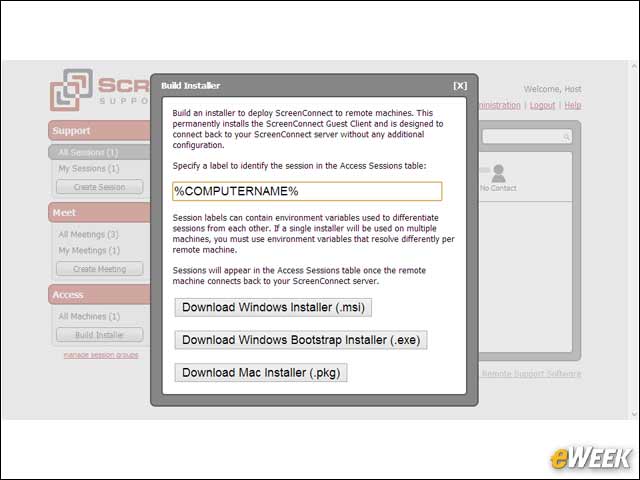
Task: Open the Meet section header
Action: point(99,213)
